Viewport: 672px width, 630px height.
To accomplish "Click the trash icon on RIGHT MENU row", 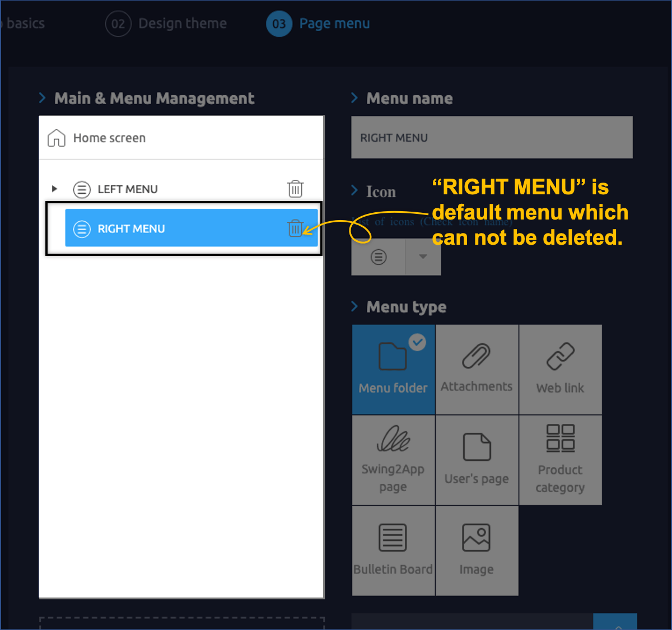I will [x=295, y=228].
